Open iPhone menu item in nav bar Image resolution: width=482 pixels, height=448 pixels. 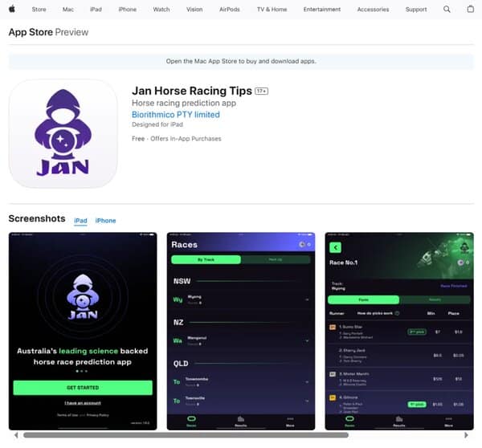click(x=127, y=10)
